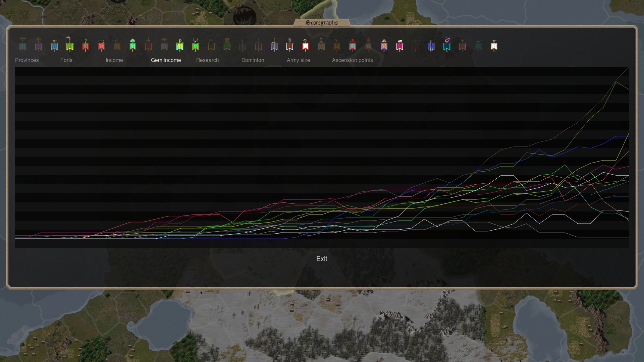The image size is (644, 362).
Task: Select the Gem income tab
Action: pyautogui.click(x=166, y=60)
